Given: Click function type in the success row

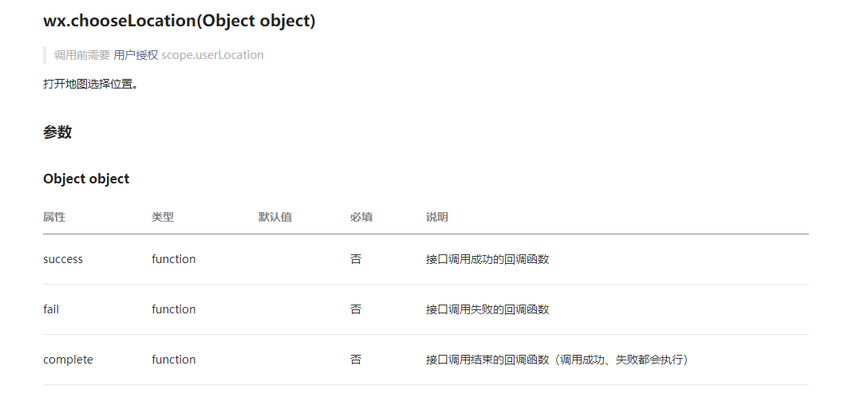Looking at the screenshot, I should click(x=174, y=259).
